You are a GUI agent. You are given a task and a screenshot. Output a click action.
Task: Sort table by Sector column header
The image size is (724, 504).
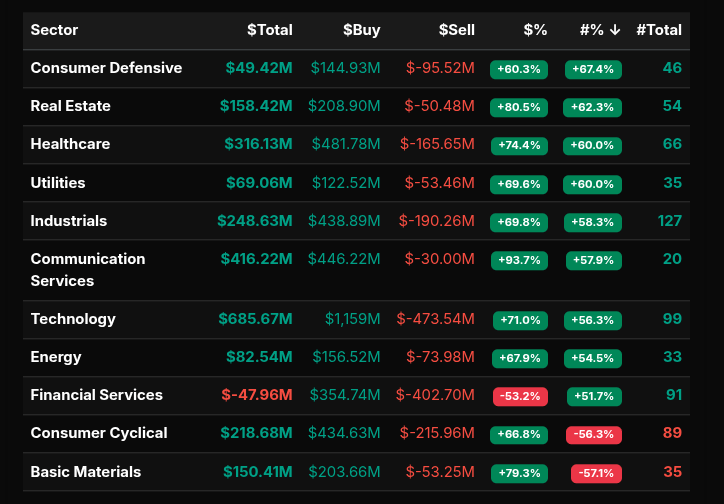pos(55,30)
